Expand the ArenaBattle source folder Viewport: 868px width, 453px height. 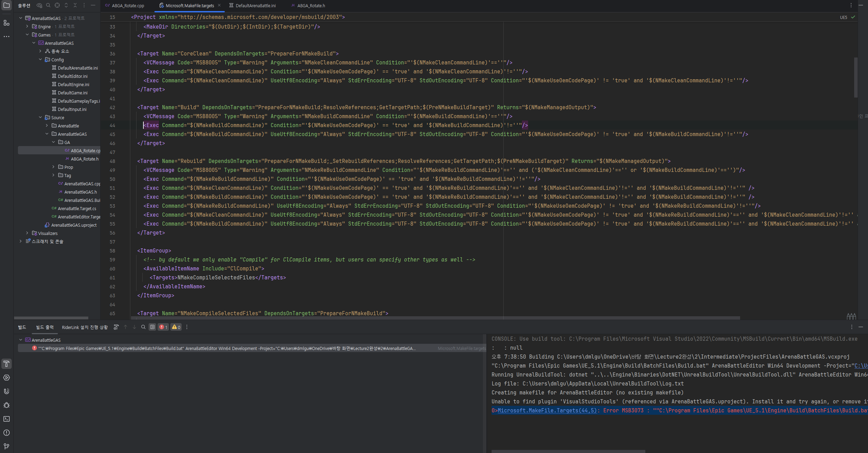[x=47, y=125]
